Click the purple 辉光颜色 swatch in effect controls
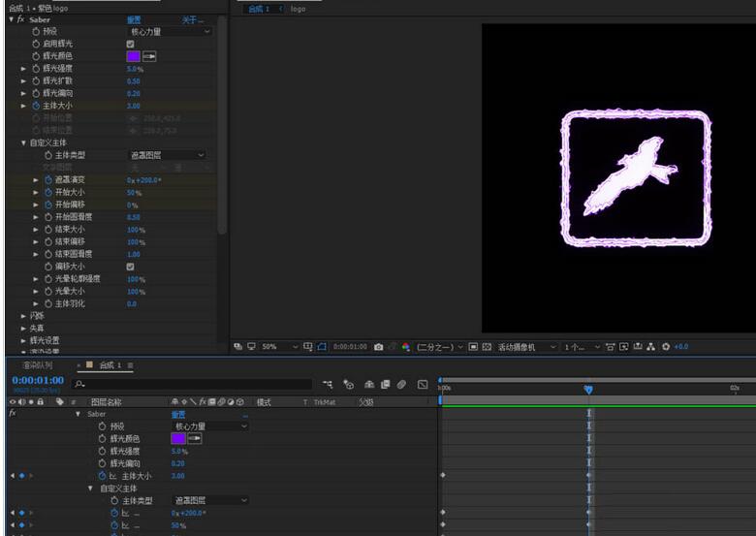 (x=134, y=56)
